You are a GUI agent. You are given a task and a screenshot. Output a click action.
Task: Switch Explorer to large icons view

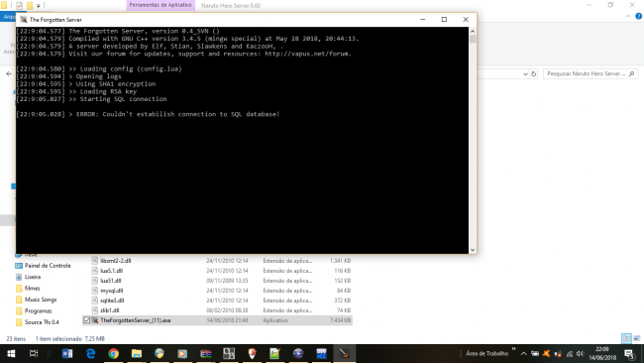coord(637,338)
